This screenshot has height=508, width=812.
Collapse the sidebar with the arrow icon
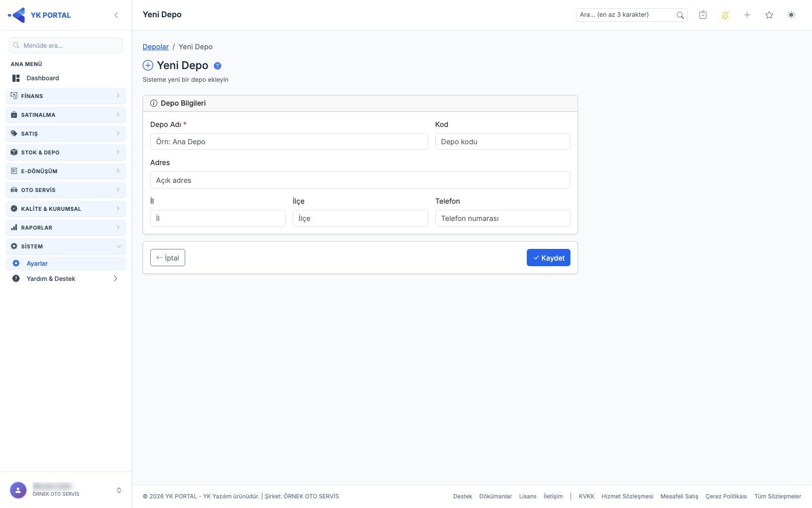116,15
